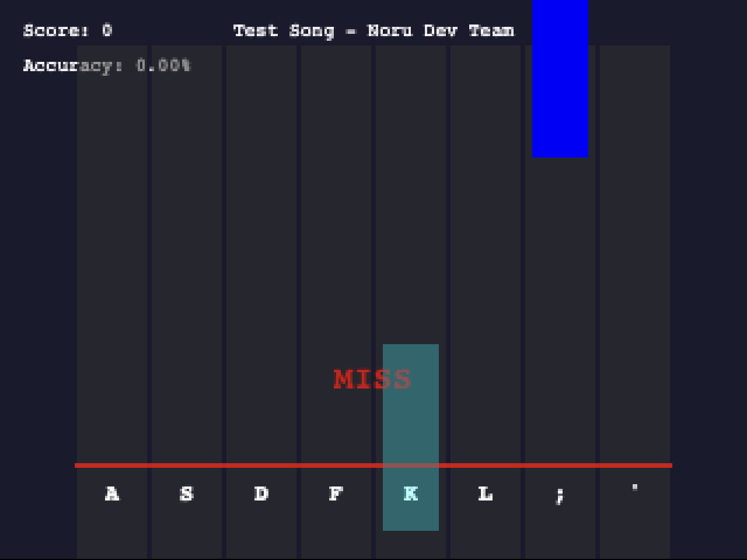Hit the F key label

tap(336, 494)
